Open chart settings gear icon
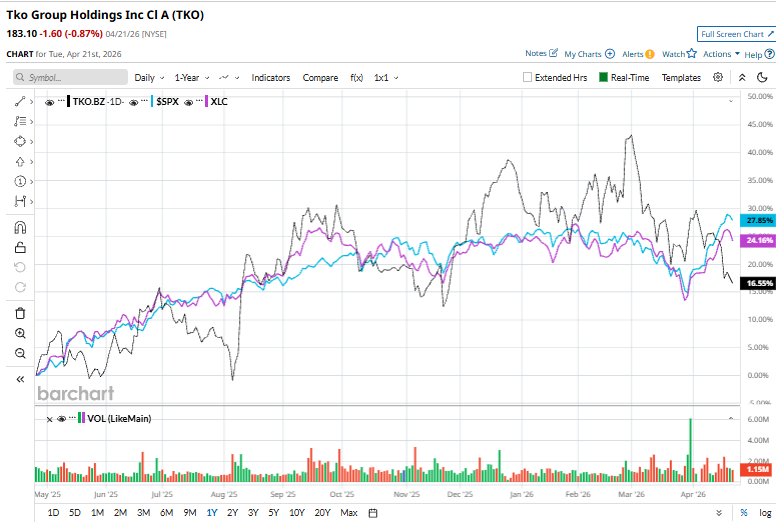This screenshot has height=522, width=776. [718, 77]
